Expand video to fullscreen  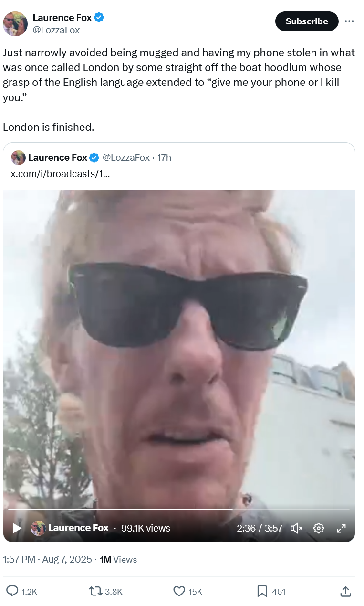click(341, 528)
